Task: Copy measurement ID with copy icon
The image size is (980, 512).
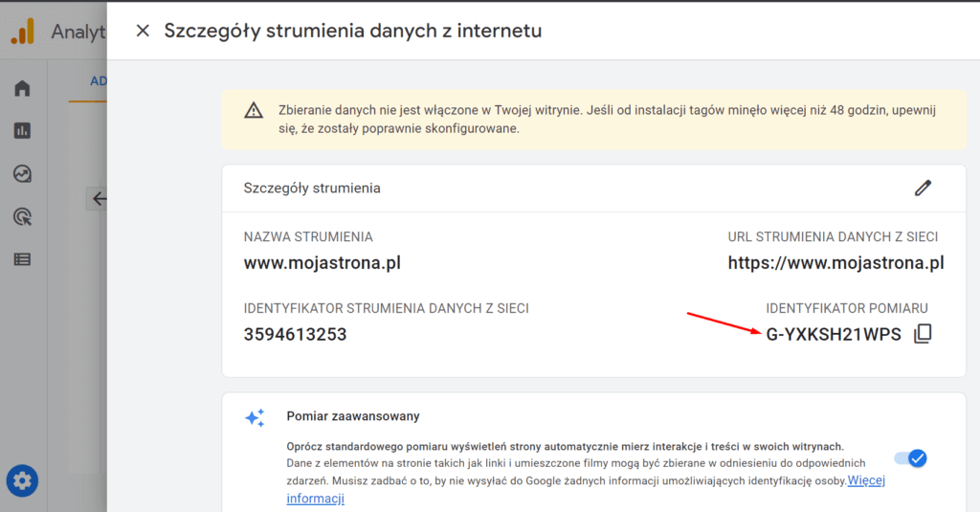Action: pos(924,334)
